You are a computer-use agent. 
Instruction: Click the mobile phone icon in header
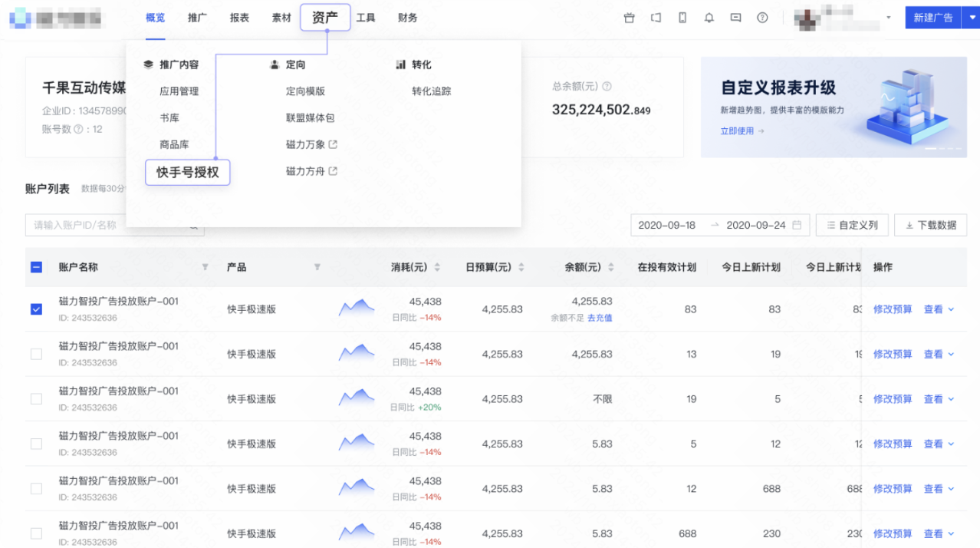coord(682,18)
